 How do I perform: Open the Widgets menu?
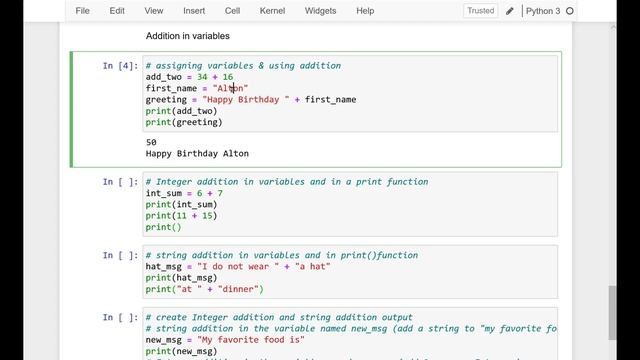pos(320,11)
